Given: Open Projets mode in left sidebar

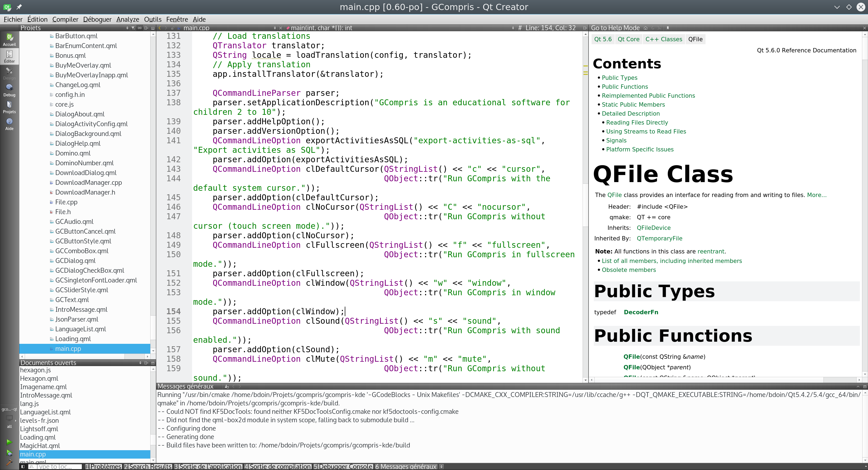Looking at the screenshot, I should click(9, 107).
